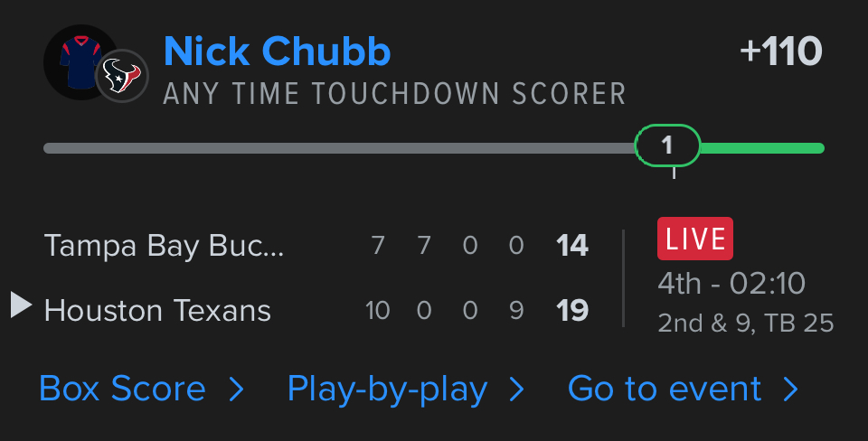Viewport: 868px width, 441px height.
Task: Click the Nick Chubb player name
Action: (277, 52)
